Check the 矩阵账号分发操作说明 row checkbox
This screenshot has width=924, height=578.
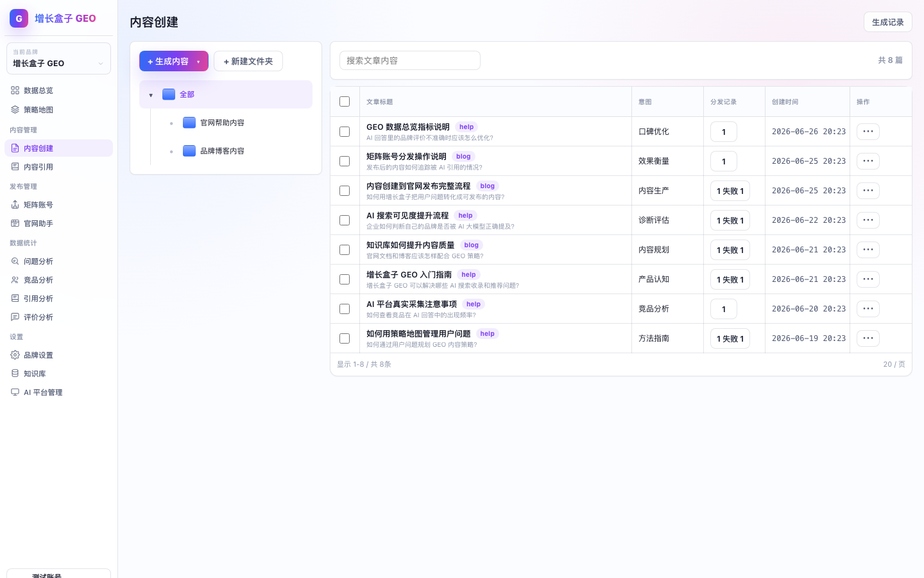(345, 161)
